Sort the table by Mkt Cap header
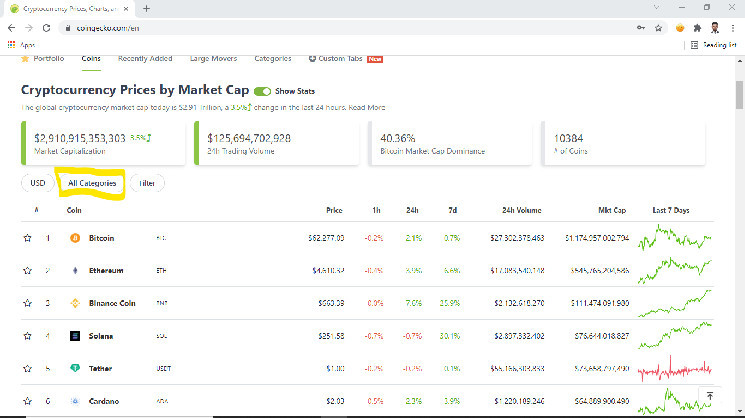This screenshot has width=745, height=418. pyautogui.click(x=612, y=210)
